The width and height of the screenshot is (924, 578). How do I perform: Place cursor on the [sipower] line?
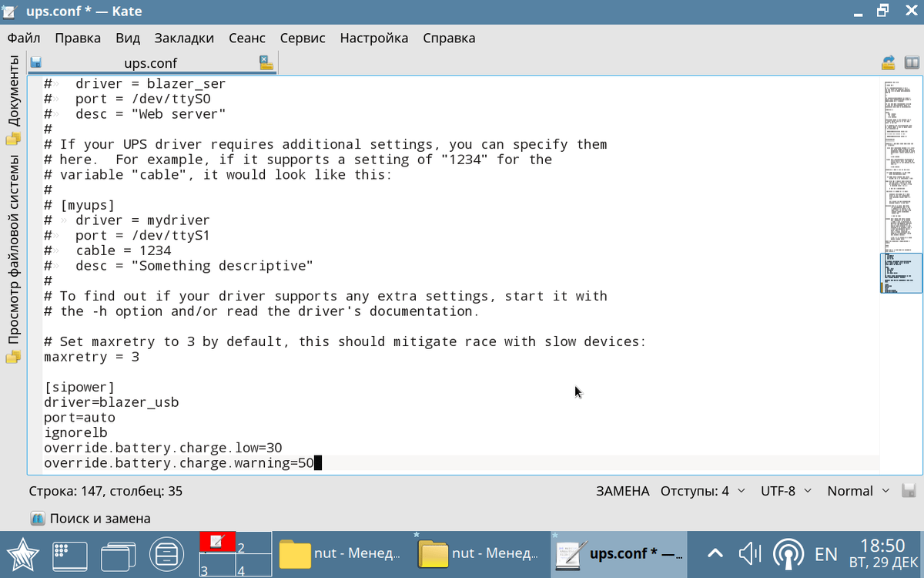(79, 387)
